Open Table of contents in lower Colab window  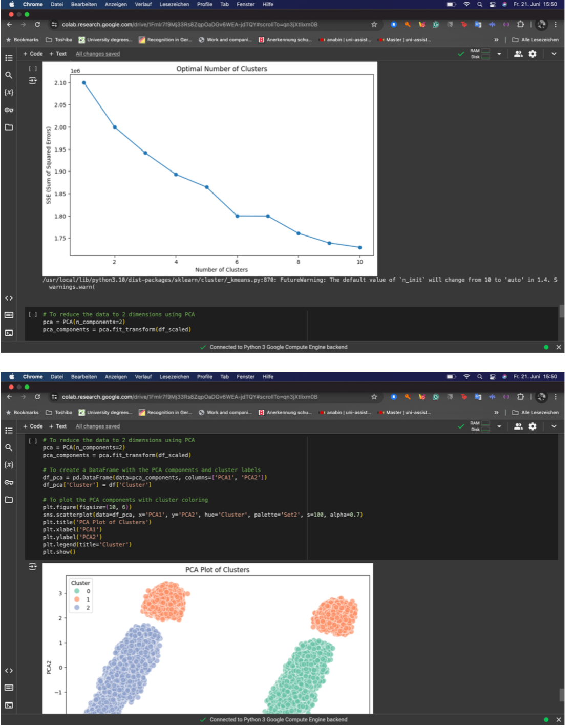click(x=9, y=431)
